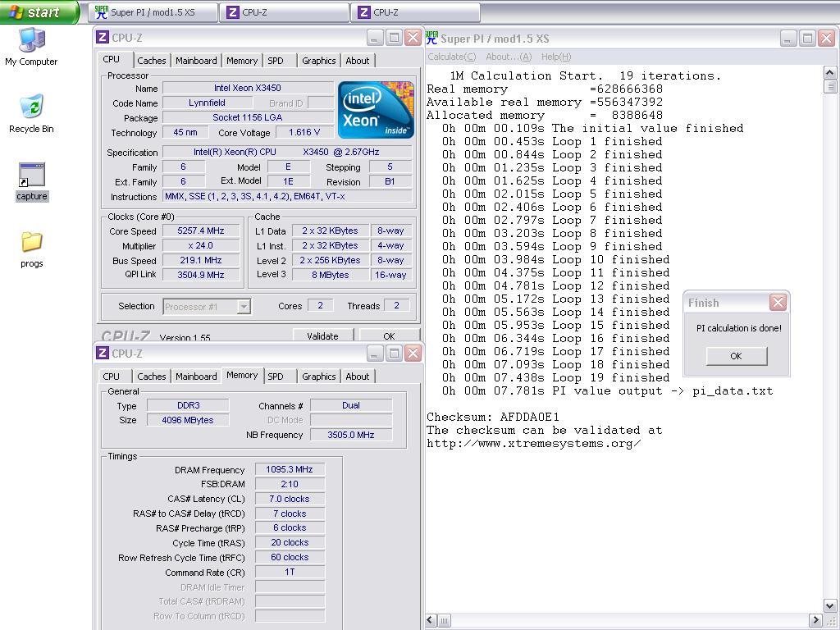Click the Validate button in CPU-Z
Viewport: 840px width, 630px height.
322,336
